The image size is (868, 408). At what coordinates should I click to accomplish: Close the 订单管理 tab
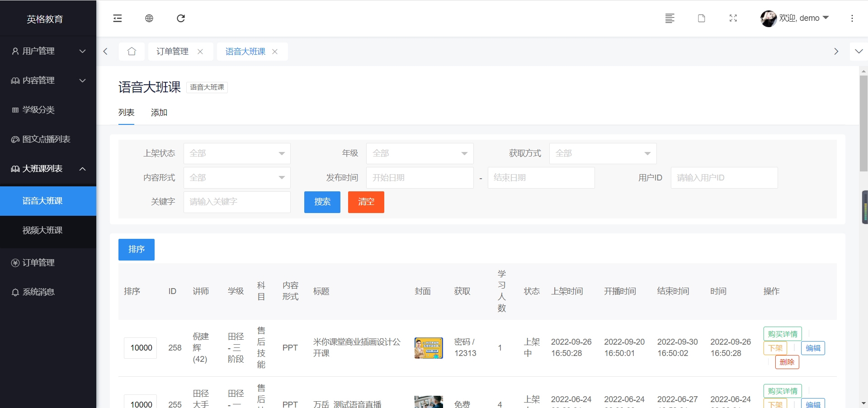(200, 52)
